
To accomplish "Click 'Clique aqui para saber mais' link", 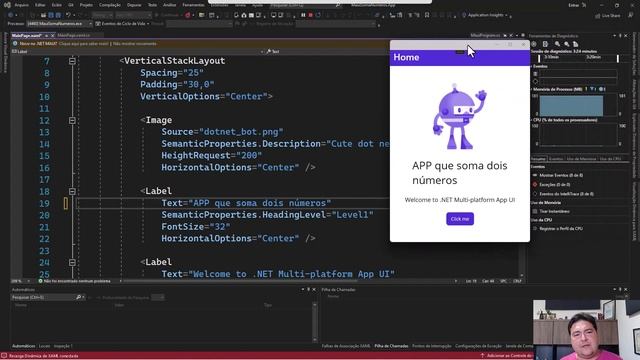I will pos(84,43).
